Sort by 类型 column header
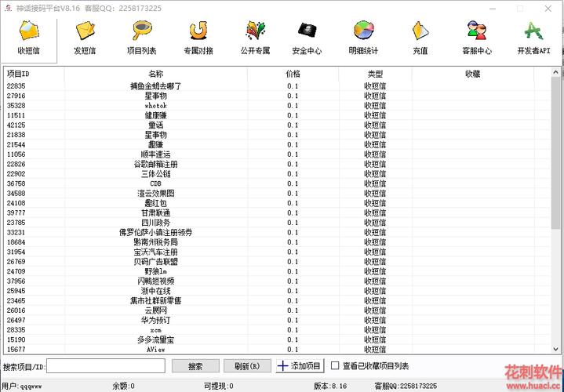Viewport: 564px width, 392px height. click(375, 74)
